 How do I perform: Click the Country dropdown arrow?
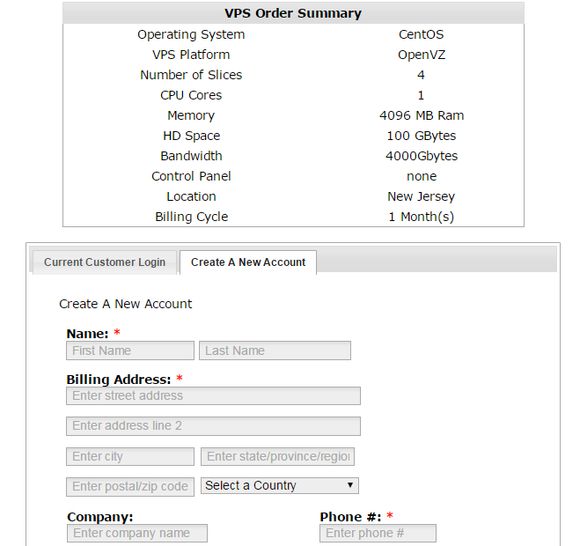(350, 485)
